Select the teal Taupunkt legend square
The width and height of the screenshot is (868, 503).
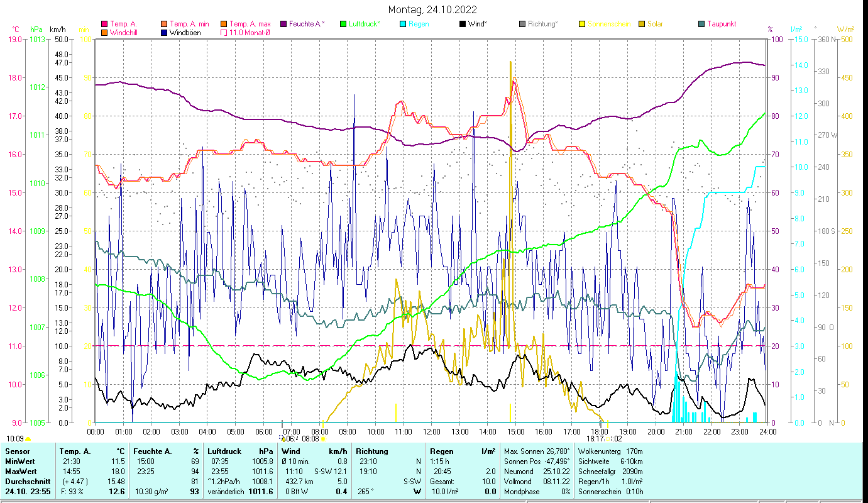701,24
